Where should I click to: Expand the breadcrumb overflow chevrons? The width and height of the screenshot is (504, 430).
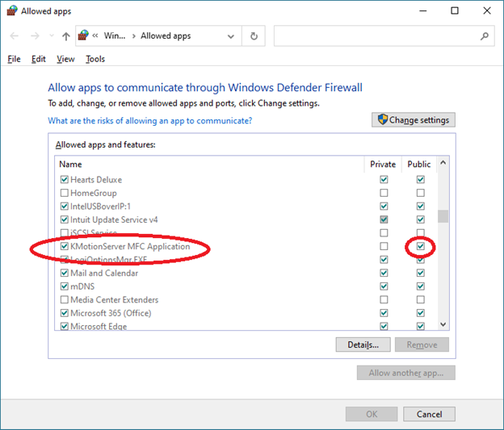point(96,36)
